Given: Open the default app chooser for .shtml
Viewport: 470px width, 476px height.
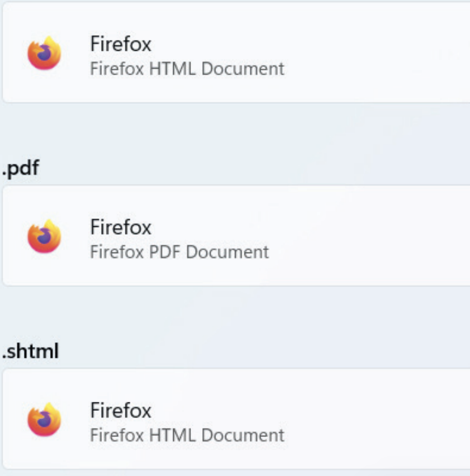Looking at the screenshot, I should 334,419.
